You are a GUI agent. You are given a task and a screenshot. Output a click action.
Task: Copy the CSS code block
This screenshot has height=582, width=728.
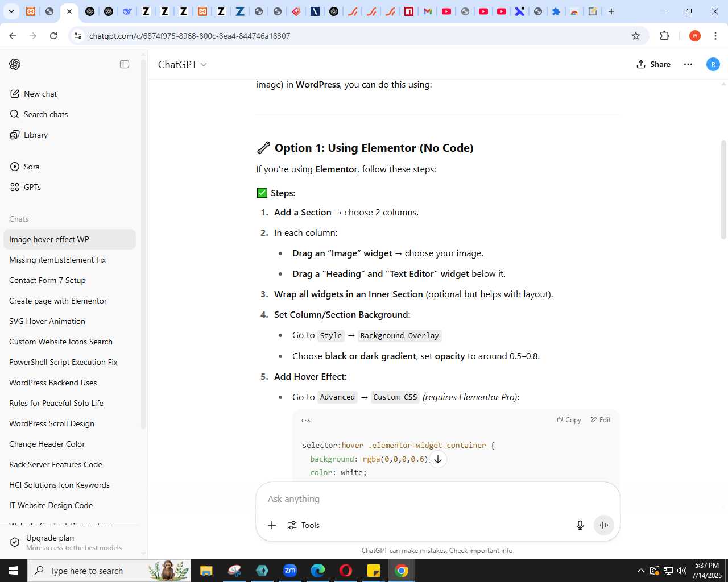[569, 420]
